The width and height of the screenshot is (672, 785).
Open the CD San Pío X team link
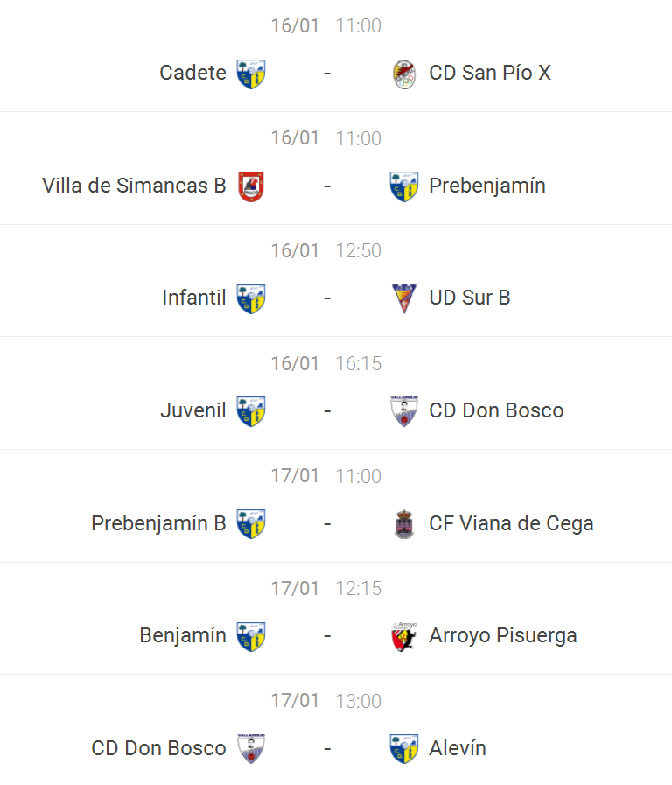click(x=490, y=73)
